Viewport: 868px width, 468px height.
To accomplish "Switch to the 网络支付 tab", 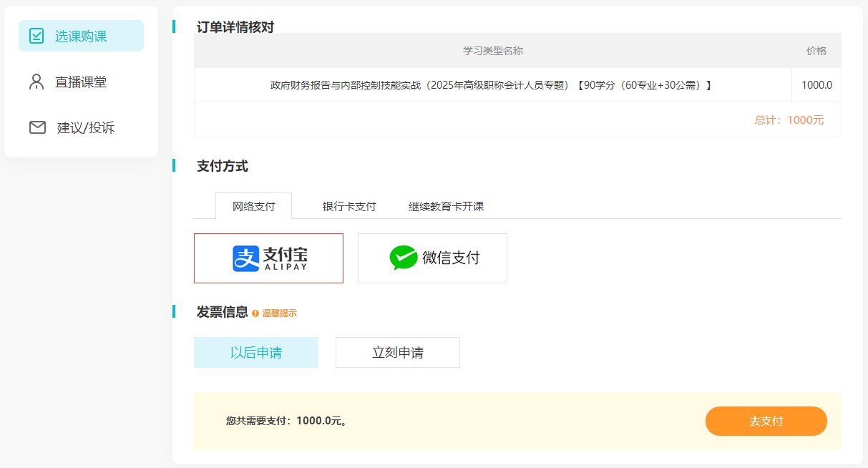I will [x=253, y=205].
